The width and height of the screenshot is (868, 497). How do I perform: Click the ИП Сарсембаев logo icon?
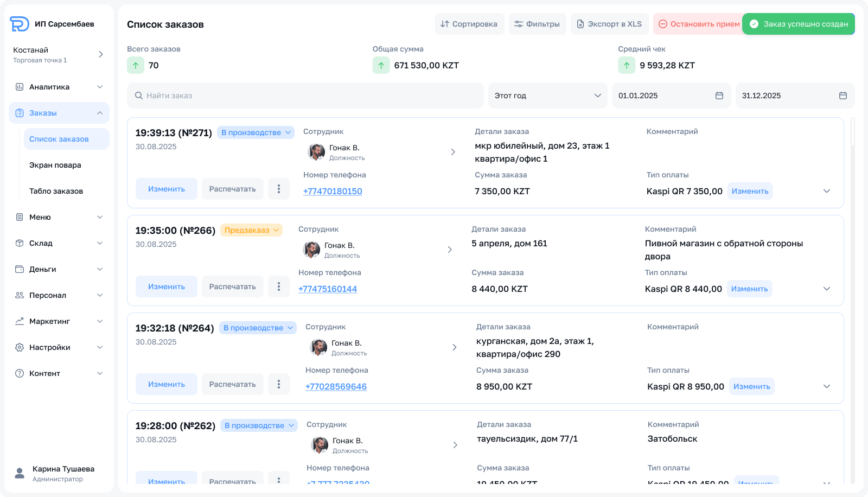click(x=20, y=24)
